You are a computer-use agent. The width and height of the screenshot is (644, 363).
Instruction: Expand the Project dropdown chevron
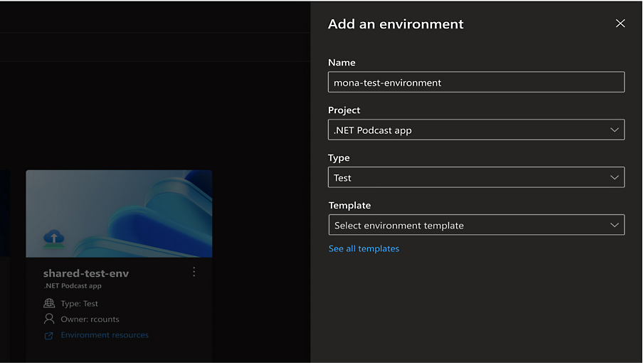point(615,130)
